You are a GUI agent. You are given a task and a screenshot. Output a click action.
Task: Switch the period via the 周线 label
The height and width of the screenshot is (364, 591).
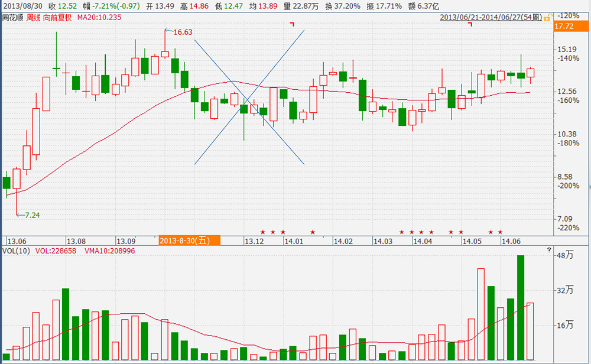33,18
